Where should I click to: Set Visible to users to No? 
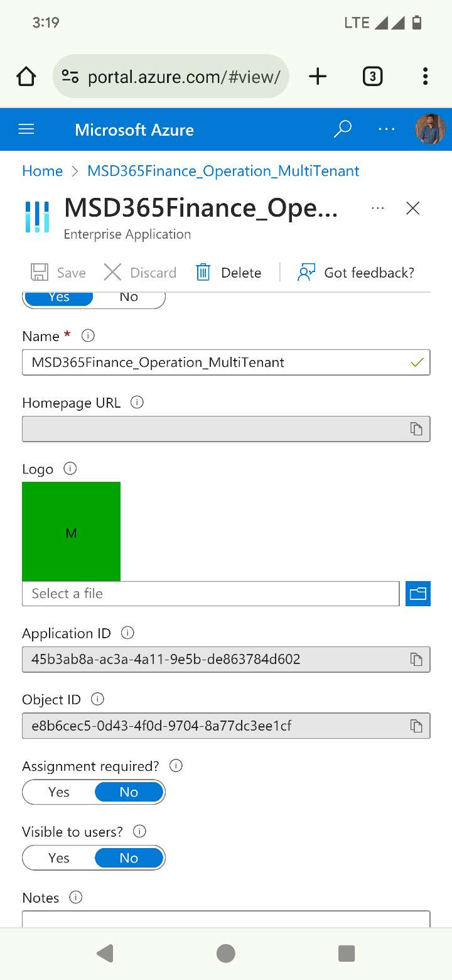129,858
